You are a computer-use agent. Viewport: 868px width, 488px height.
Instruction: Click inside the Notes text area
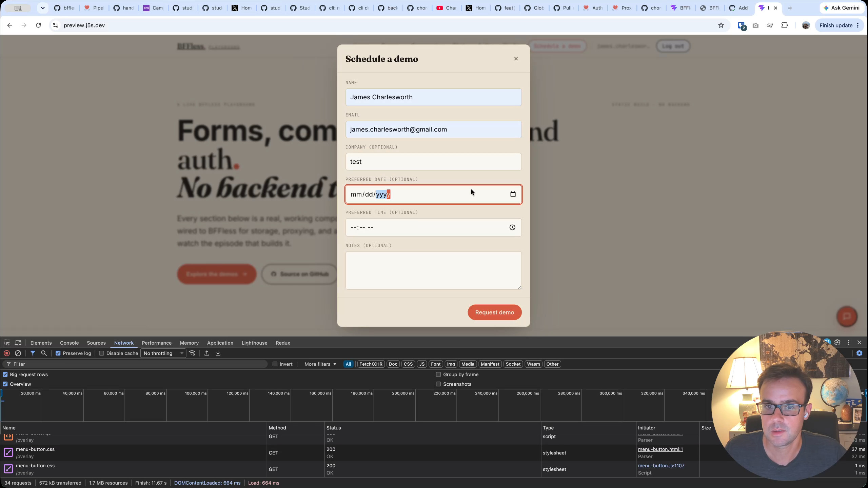pyautogui.click(x=433, y=270)
